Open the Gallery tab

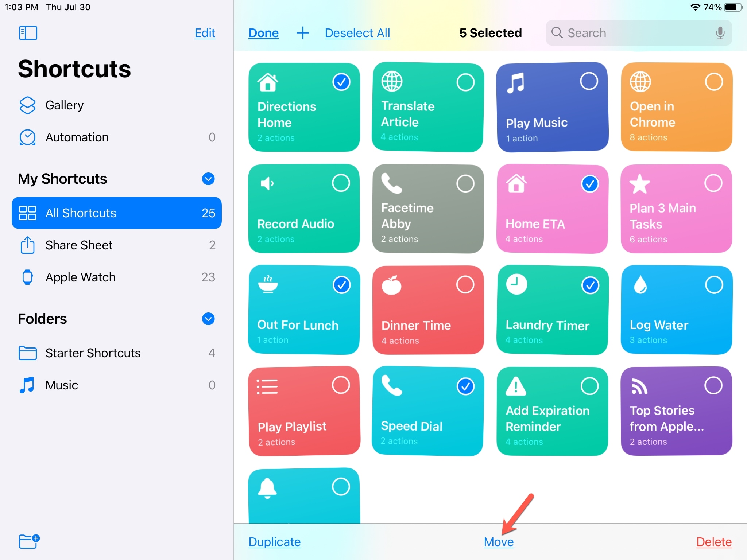[x=65, y=105]
